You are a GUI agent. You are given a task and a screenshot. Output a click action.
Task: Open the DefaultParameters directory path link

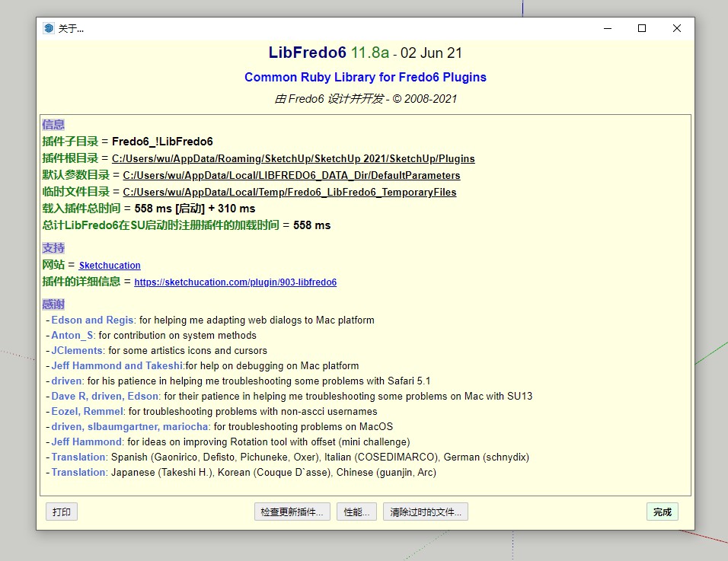tap(291, 176)
